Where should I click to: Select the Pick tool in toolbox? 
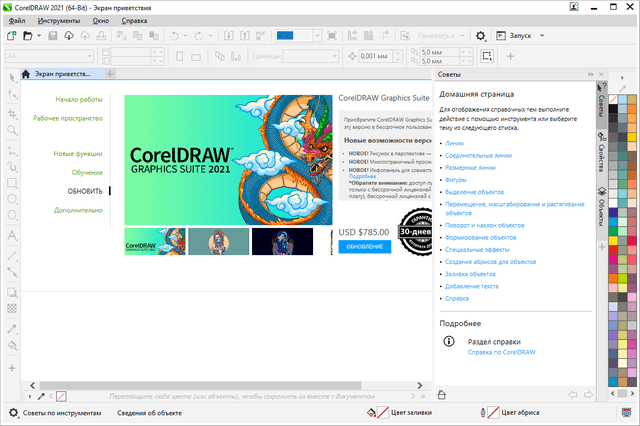[12, 77]
